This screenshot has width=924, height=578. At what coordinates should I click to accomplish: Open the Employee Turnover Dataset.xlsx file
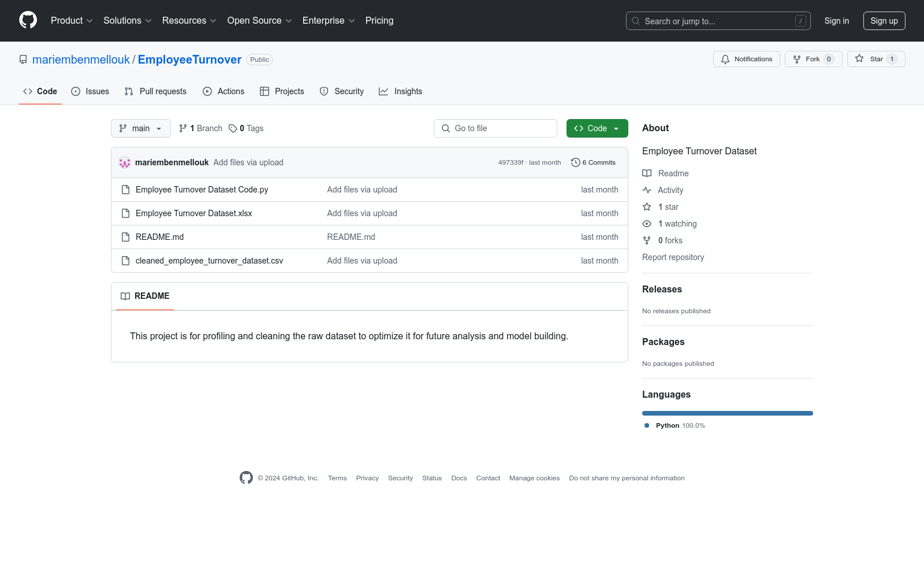tap(194, 213)
